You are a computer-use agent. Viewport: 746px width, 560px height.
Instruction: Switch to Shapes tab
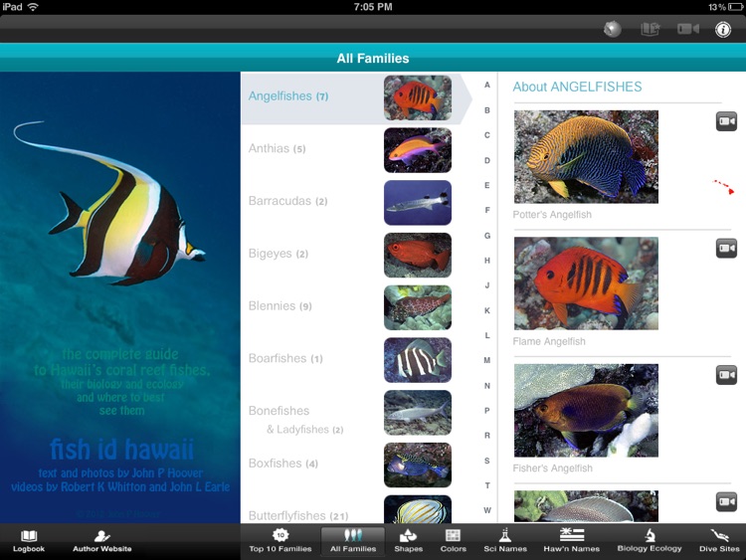(408, 541)
